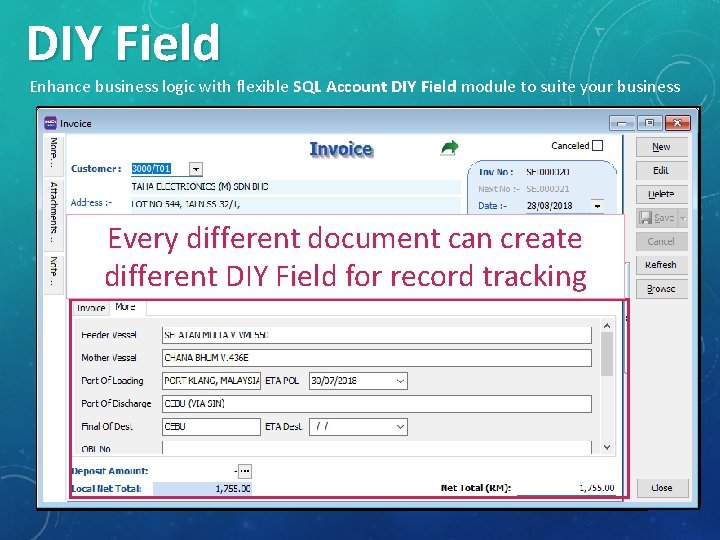Open the invoice Date dropdown
The width and height of the screenshot is (720, 540).
pos(597,206)
